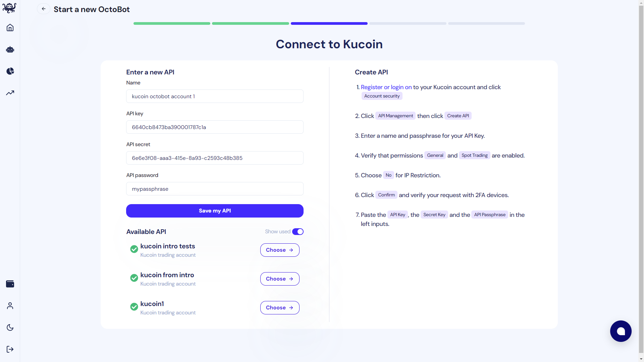The image size is (644, 362).
Task: Click the second green progress step
Action: tap(251, 23)
